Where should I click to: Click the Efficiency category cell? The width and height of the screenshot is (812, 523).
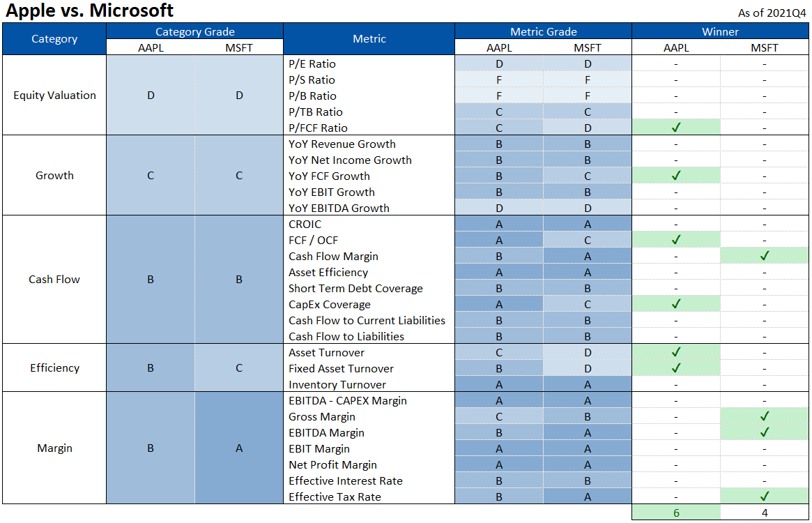(54, 368)
